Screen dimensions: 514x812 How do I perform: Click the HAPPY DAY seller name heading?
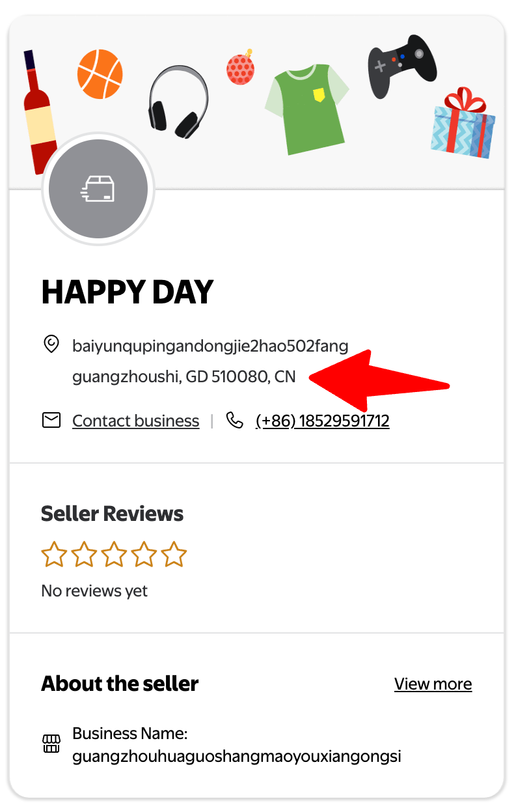tap(128, 292)
